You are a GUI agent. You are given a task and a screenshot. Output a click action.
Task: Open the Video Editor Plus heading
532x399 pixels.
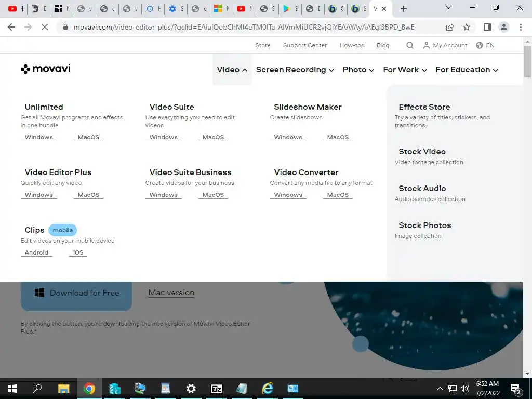(x=58, y=172)
